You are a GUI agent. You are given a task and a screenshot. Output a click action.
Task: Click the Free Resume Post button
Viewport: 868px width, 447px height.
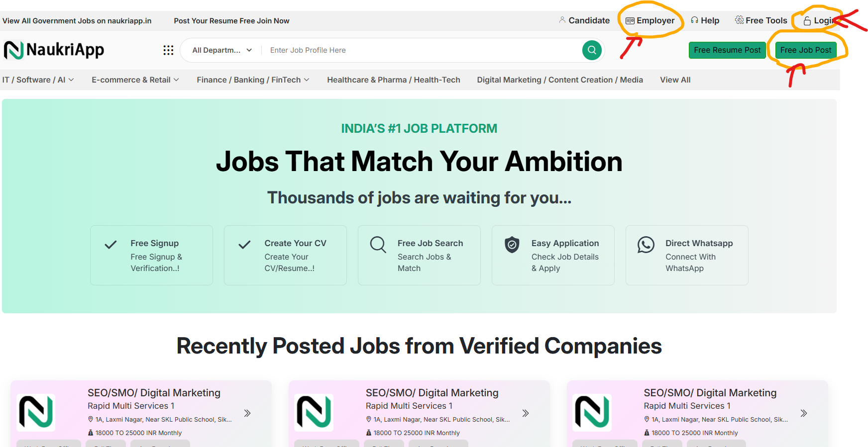(x=727, y=50)
